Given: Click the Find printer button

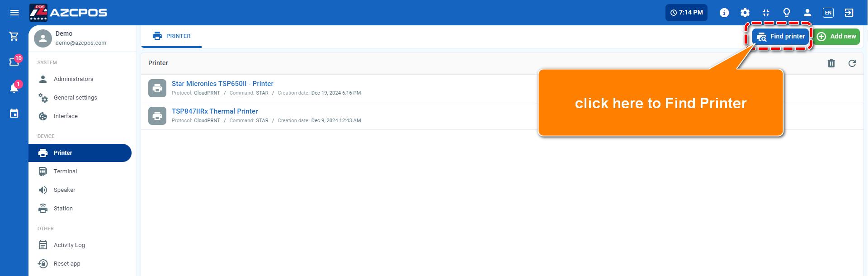Looking at the screenshot, I should pyautogui.click(x=781, y=37).
